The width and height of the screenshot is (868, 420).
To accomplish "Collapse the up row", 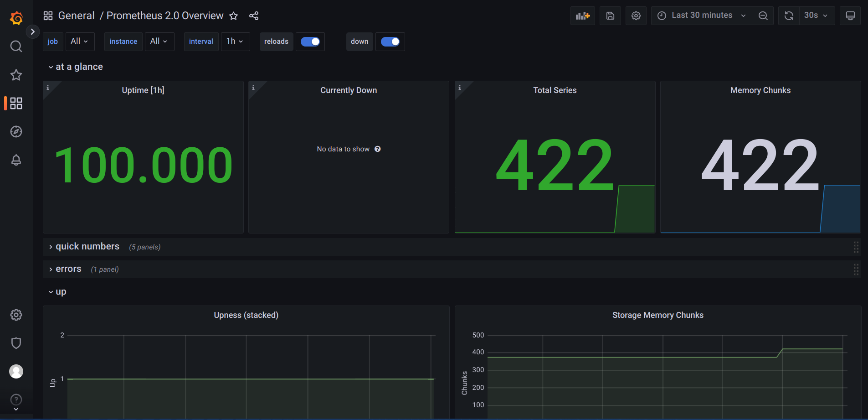I will coord(57,292).
